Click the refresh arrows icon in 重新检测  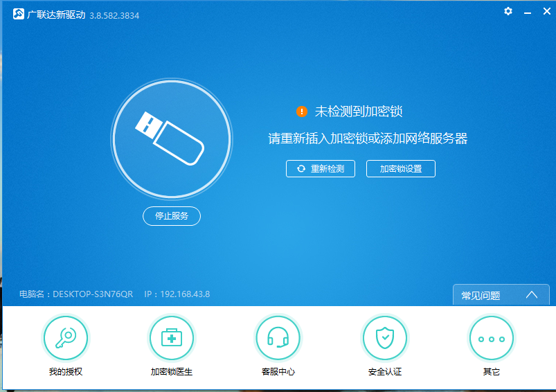[x=301, y=168]
